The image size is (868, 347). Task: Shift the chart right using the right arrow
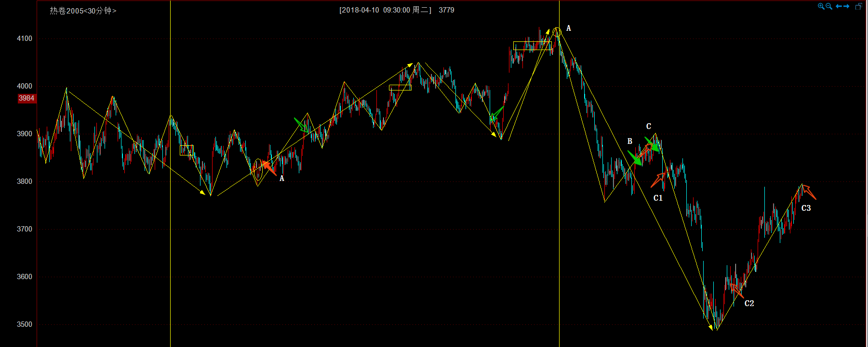tap(846, 6)
